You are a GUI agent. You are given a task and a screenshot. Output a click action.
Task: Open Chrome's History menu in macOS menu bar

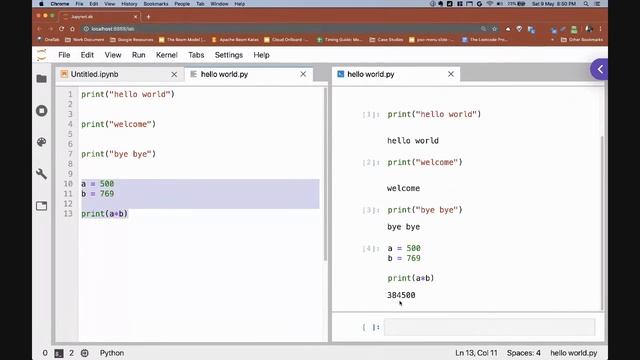pos(129,4)
